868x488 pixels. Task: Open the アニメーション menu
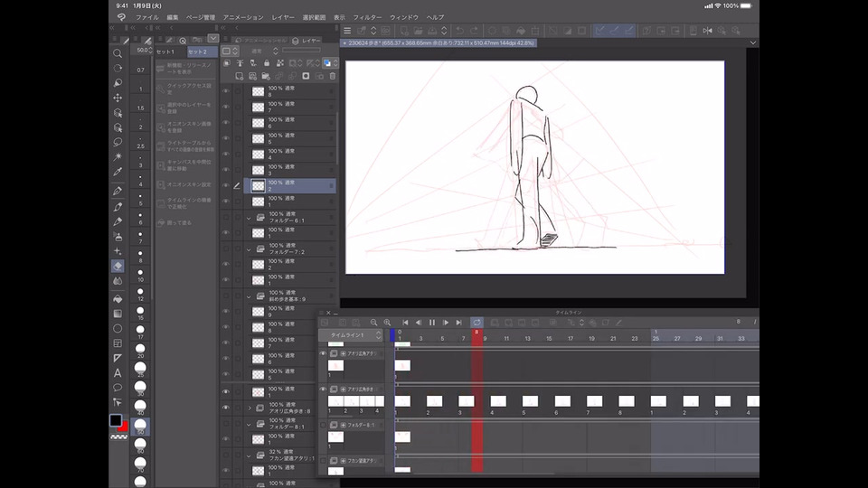click(x=242, y=17)
